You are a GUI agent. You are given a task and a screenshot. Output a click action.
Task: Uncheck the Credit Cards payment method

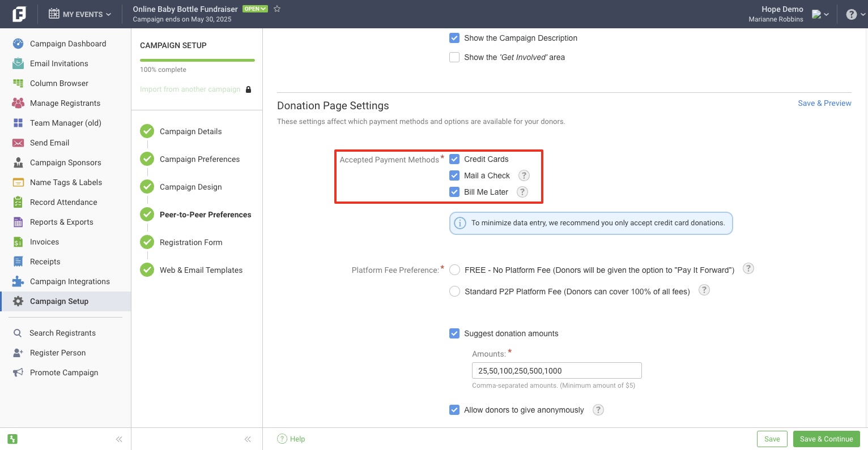pyautogui.click(x=454, y=159)
